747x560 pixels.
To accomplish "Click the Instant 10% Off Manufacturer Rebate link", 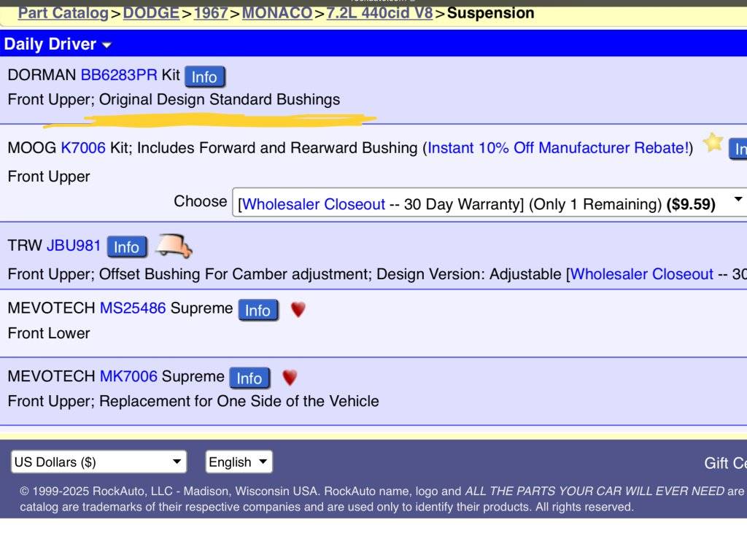I will [557, 148].
